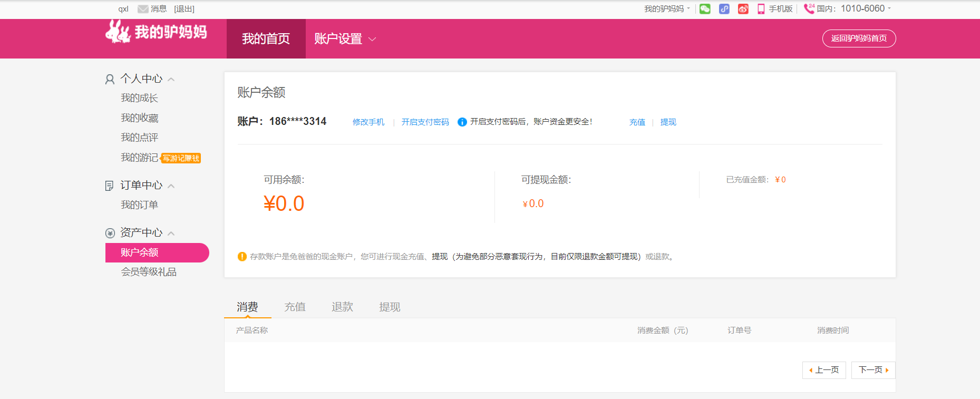Open 我的订单 in sidebar

pos(139,205)
